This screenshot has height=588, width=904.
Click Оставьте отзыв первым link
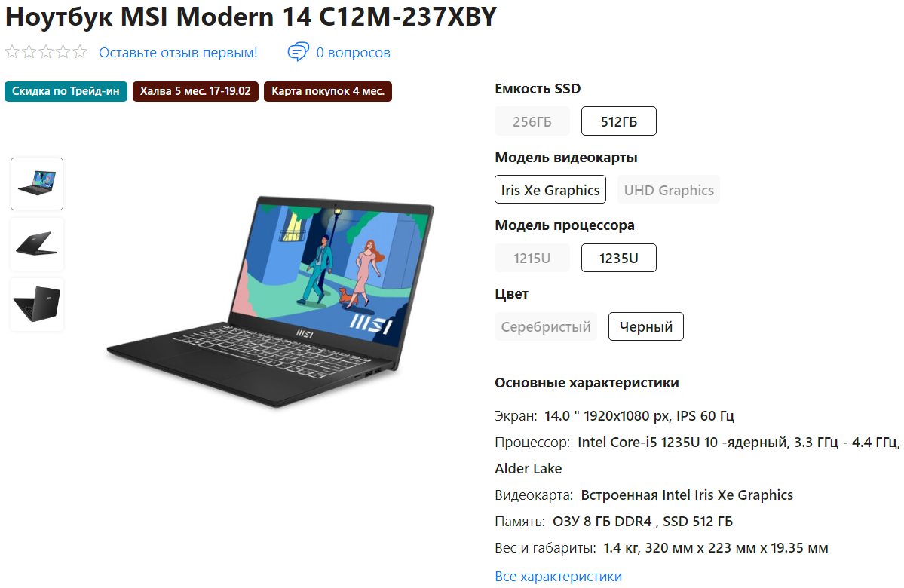[x=178, y=53]
